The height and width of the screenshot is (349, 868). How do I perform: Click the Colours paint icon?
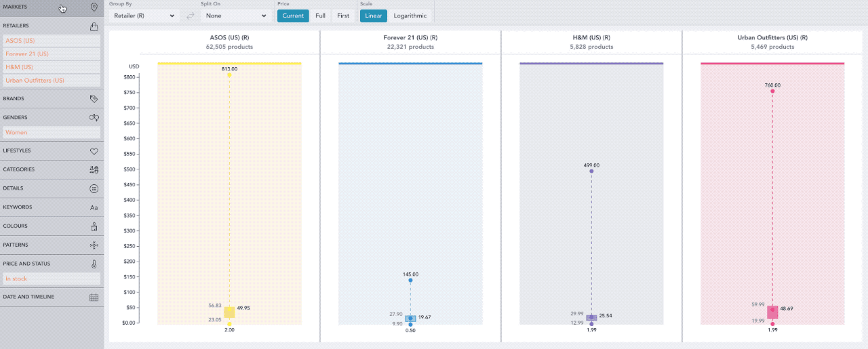(94, 226)
